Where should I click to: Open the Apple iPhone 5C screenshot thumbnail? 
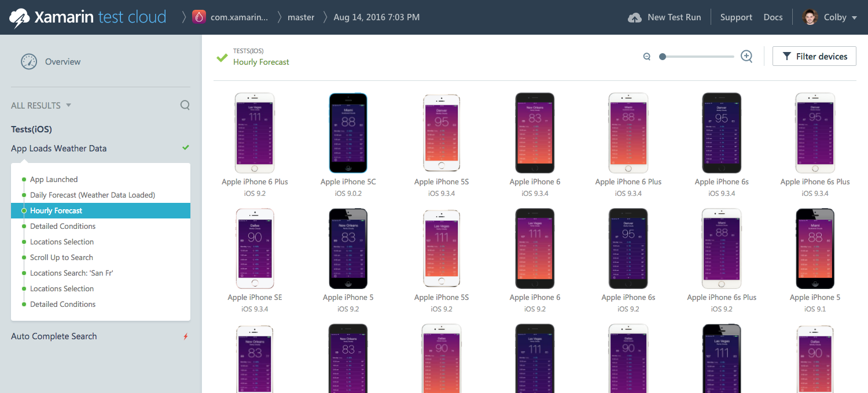click(348, 133)
